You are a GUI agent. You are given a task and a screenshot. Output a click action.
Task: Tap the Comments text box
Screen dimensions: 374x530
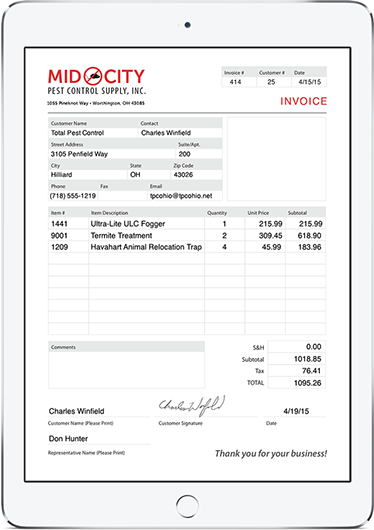126,370
